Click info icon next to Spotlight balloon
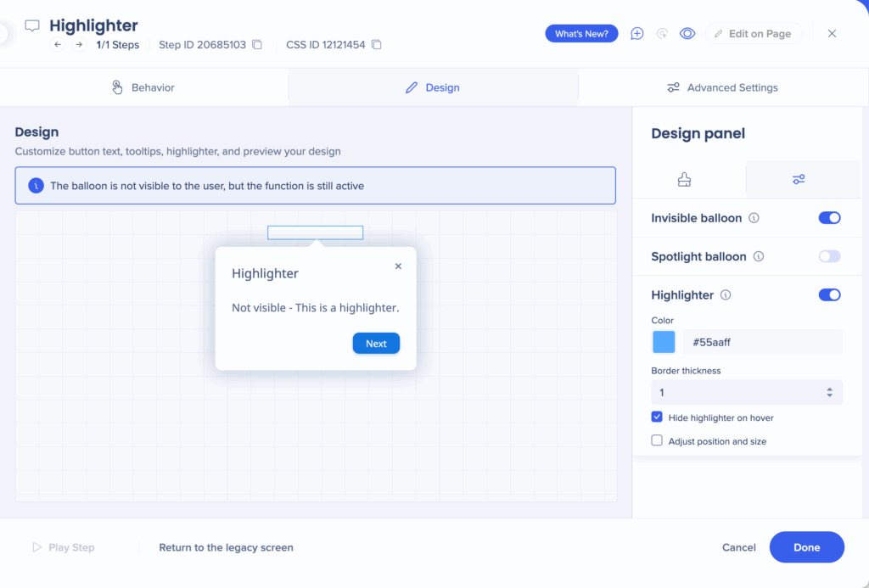 point(759,256)
